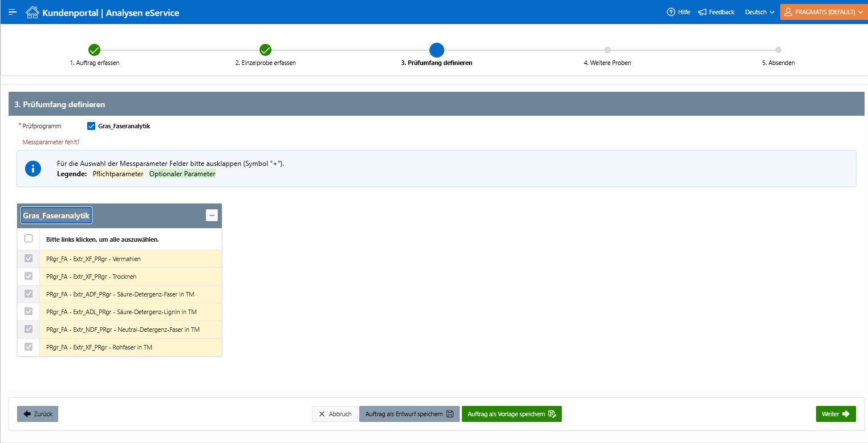
Task: Open the Hilfe link
Action: click(679, 12)
